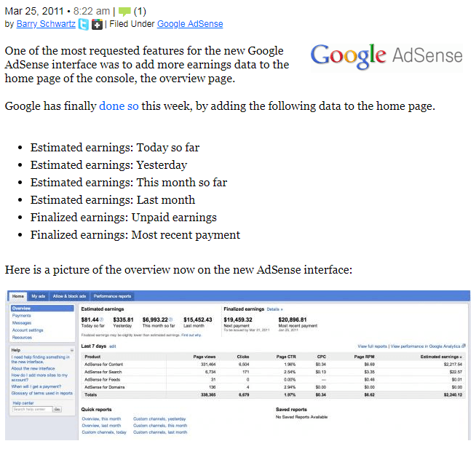Open 'Glossary of terms used in reports'
The image size is (476, 449).
pyautogui.click(x=42, y=393)
